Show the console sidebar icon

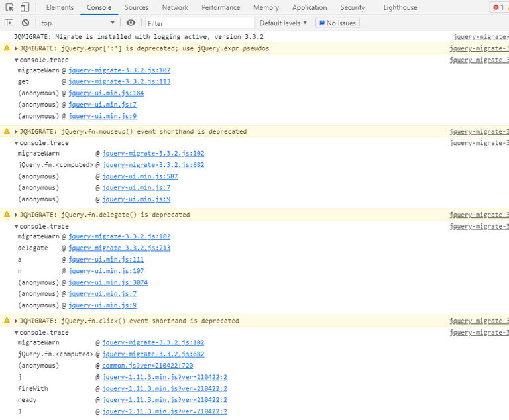click(x=9, y=23)
